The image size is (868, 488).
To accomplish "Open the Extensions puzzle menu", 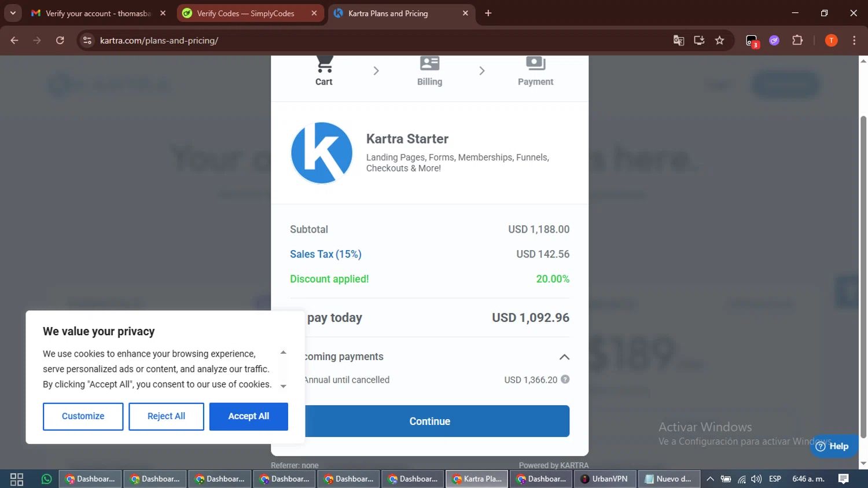I will 797,41.
